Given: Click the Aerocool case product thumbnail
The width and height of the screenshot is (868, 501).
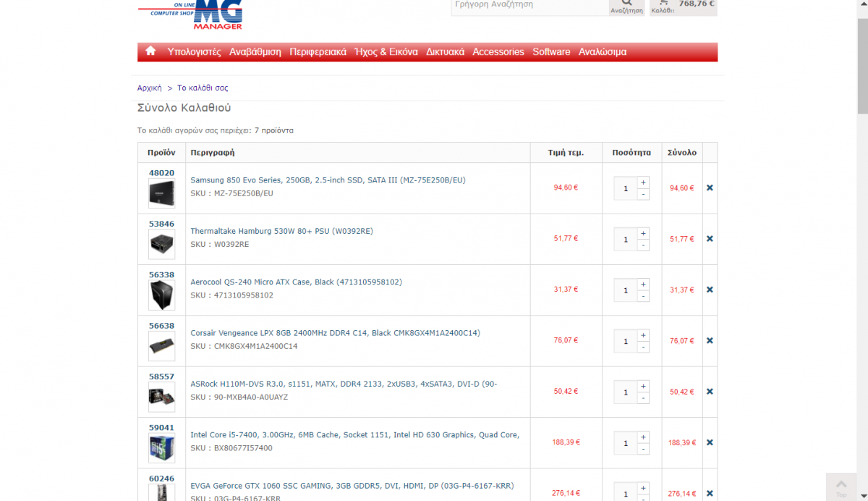Looking at the screenshot, I should [x=161, y=295].
